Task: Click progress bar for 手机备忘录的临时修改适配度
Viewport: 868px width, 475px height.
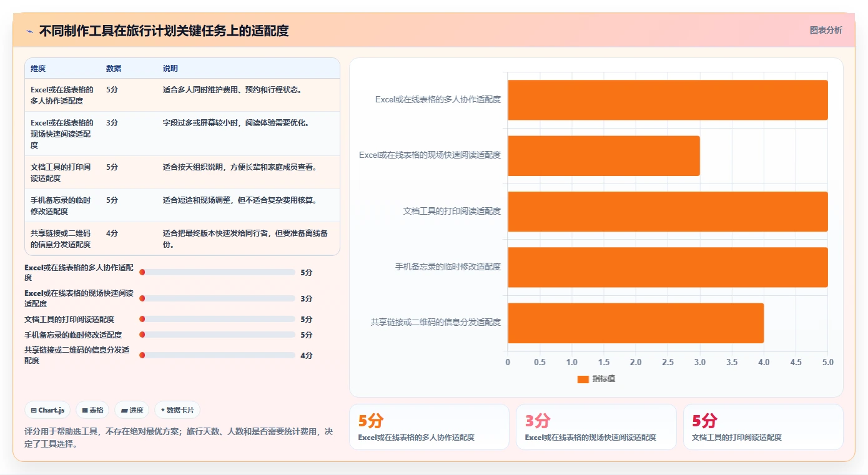Action: [x=217, y=335]
